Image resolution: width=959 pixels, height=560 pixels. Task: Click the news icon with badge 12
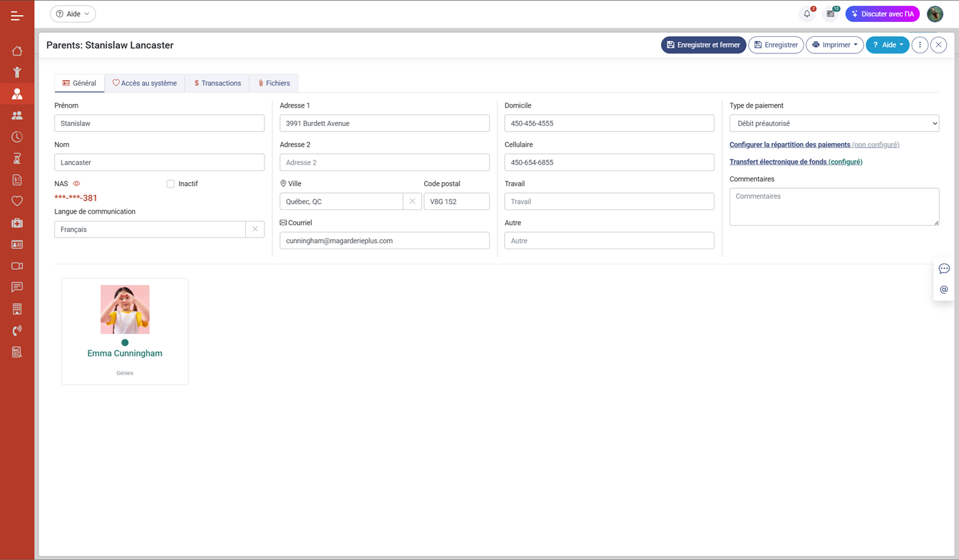pyautogui.click(x=831, y=14)
